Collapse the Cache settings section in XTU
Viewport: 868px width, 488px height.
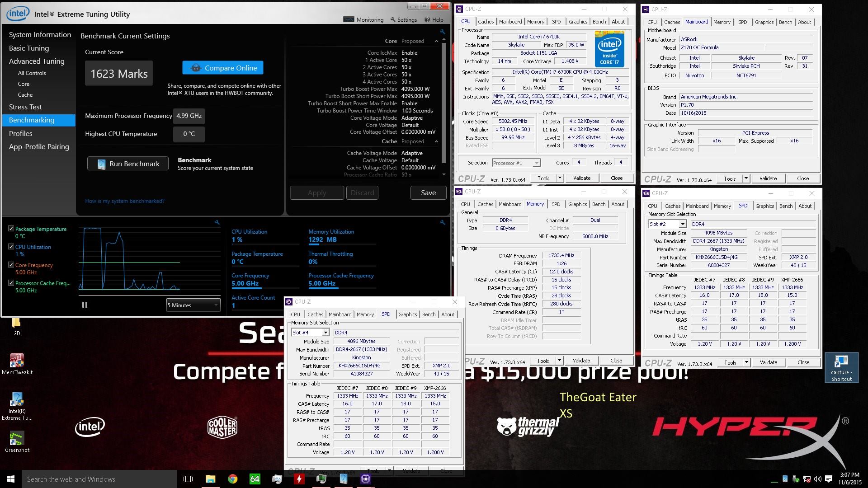coord(436,141)
